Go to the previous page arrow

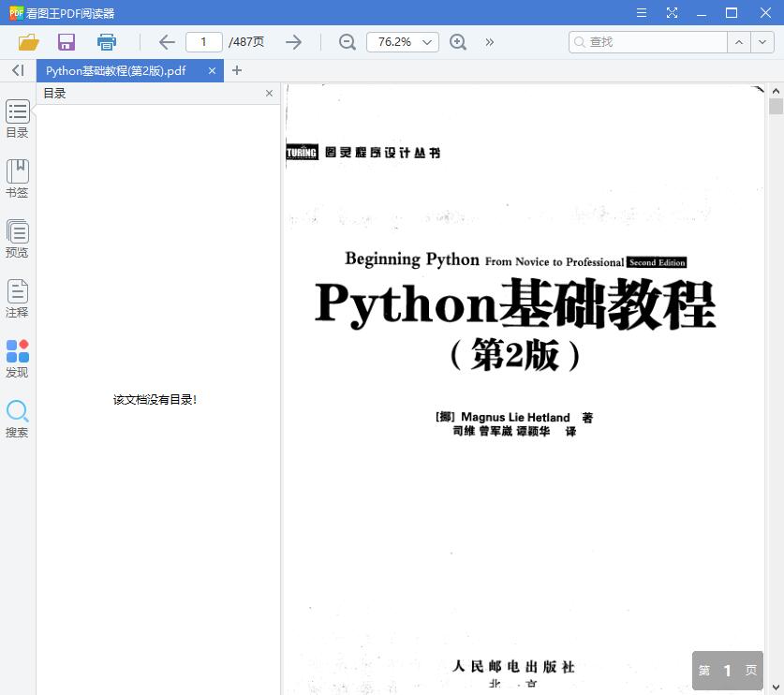click(x=167, y=42)
